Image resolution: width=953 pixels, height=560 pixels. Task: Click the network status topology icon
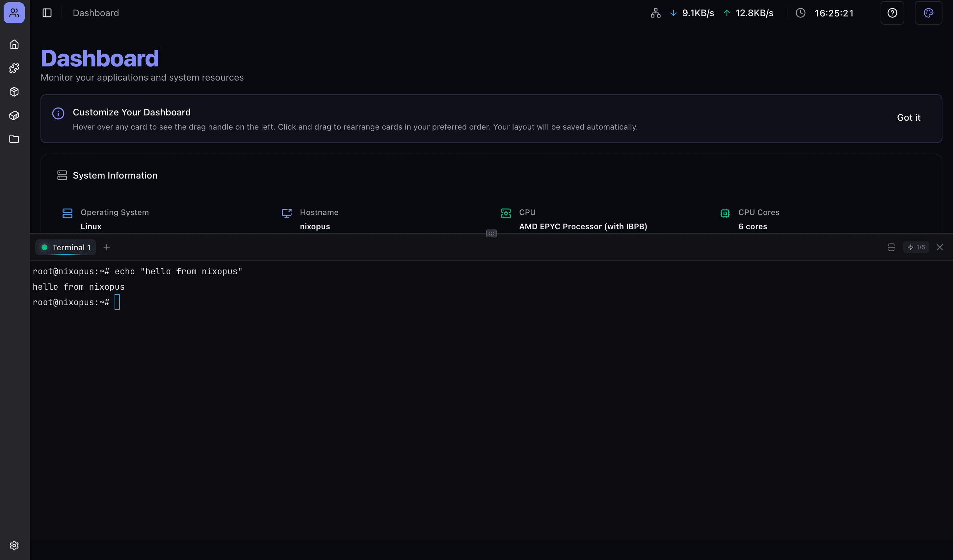(x=655, y=13)
